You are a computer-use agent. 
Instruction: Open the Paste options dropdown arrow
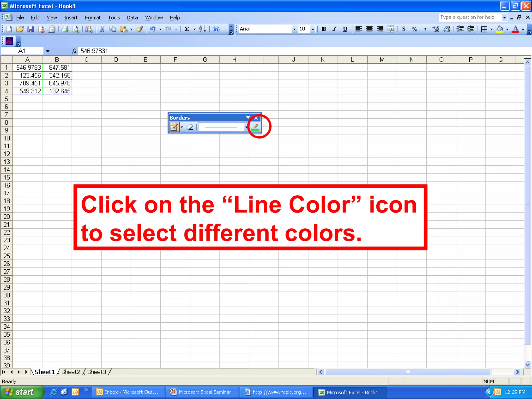tap(131, 29)
